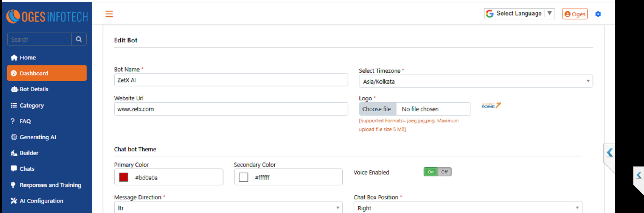Expand the side panel chevron arrow

click(610, 153)
